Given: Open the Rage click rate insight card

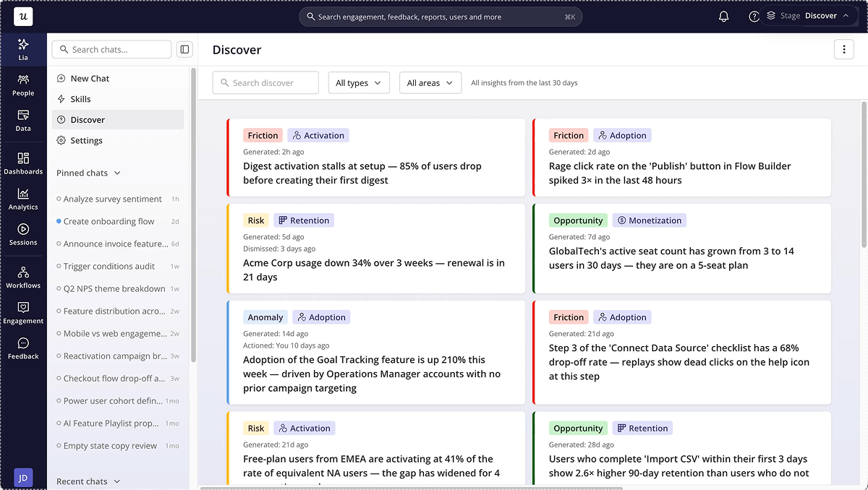Looking at the screenshot, I should coord(682,158).
